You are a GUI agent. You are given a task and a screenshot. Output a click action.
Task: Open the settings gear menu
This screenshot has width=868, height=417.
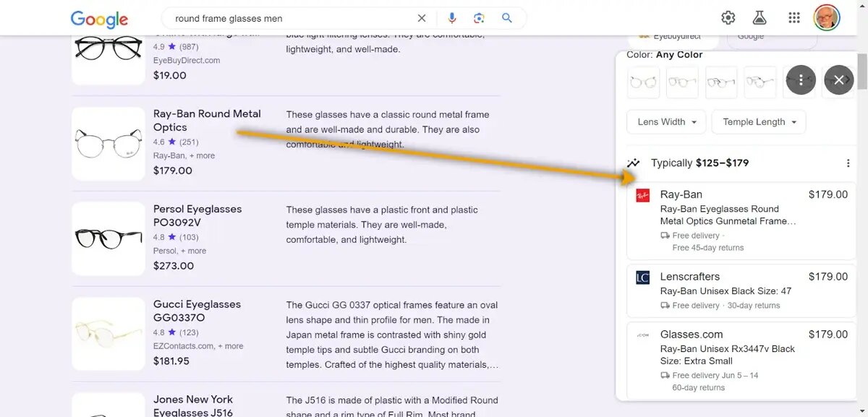[728, 18]
